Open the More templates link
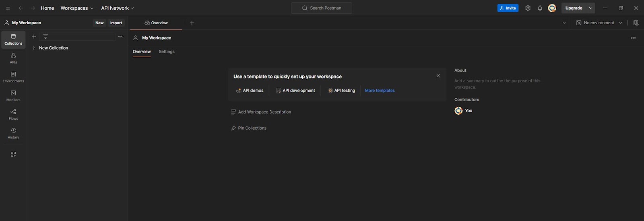 (x=380, y=91)
